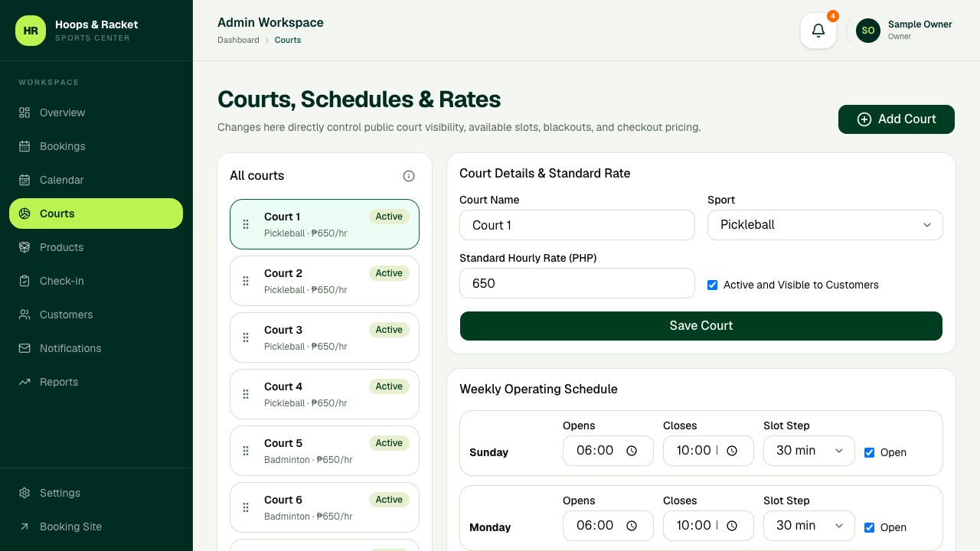This screenshot has height=551, width=980.
Task: Open Settings in the sidebar
Action: (x=96, y=493)
